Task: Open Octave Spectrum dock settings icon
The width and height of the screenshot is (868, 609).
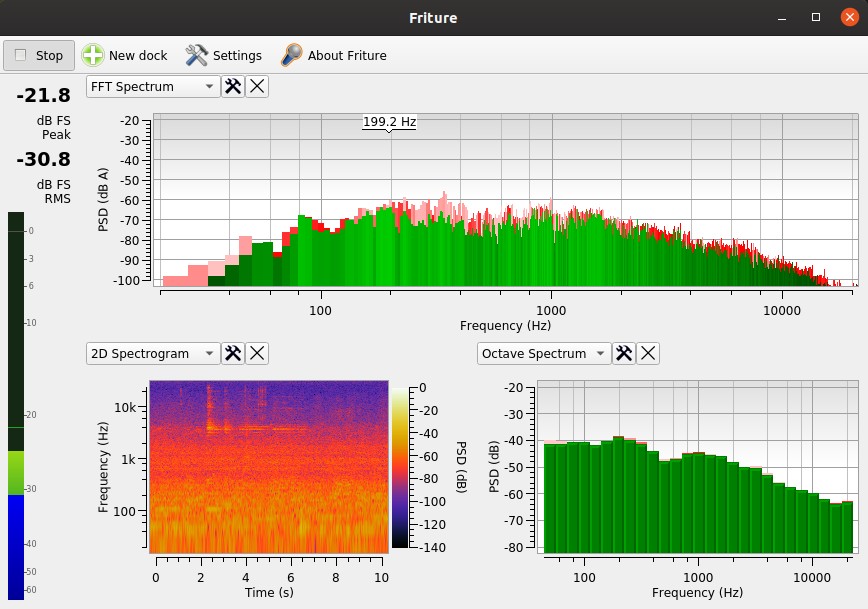Action: [x=624, y=353]
